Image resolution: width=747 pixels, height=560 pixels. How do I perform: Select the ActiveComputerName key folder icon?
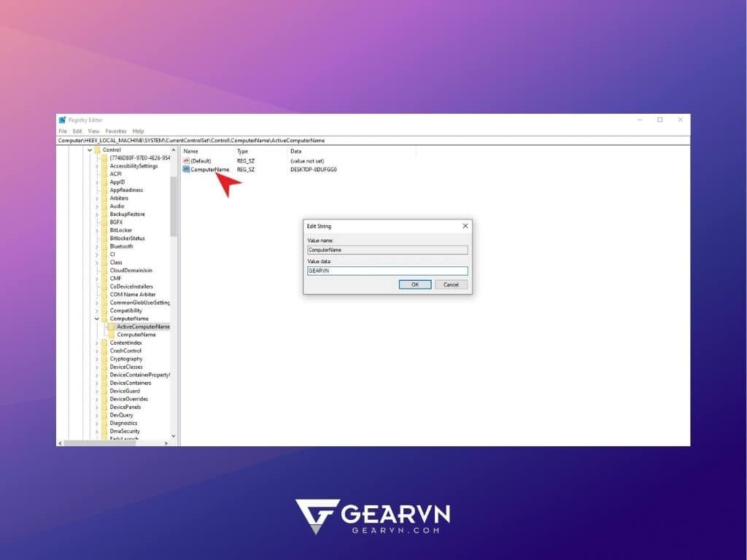pyautogui.click(x=111, y=327)
